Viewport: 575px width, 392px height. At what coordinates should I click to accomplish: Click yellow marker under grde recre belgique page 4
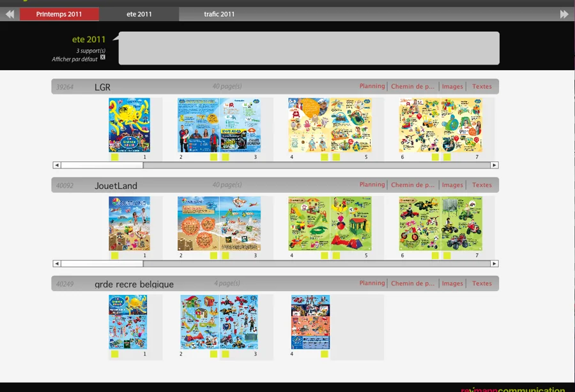pos(324,354)
